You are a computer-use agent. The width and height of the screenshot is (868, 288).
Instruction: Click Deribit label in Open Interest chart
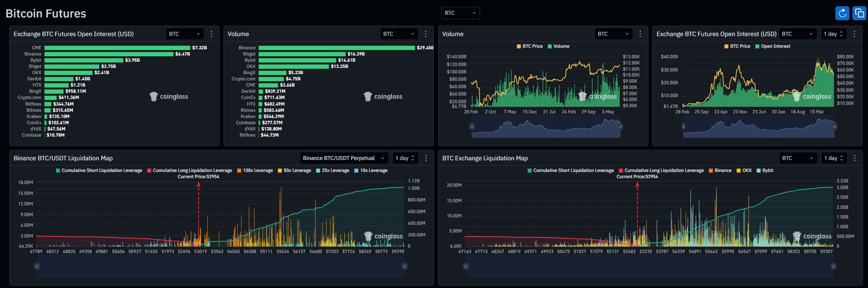34,79
